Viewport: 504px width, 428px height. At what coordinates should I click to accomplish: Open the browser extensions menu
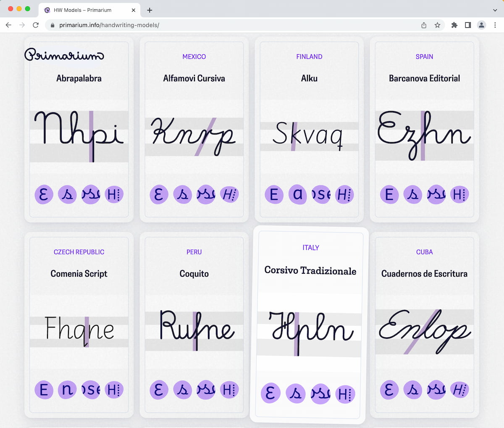[x=454, y=25]
